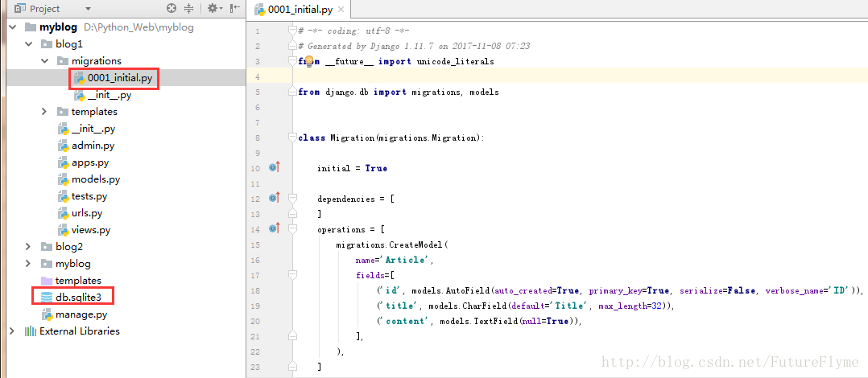868x378 pixels.
Task: Collapse the myblog root project node
Action: [x=12, y=27]
